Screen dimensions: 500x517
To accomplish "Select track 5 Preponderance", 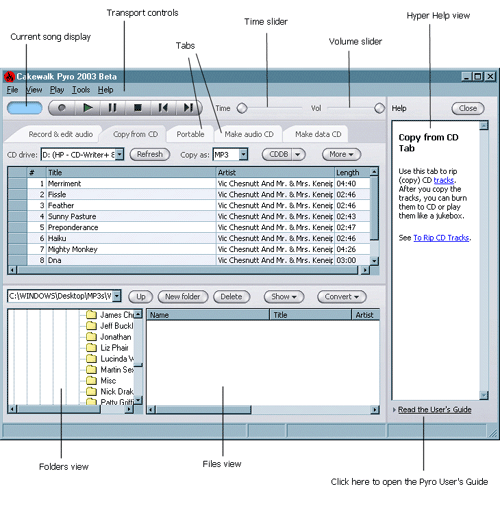I will coord(189,227).
